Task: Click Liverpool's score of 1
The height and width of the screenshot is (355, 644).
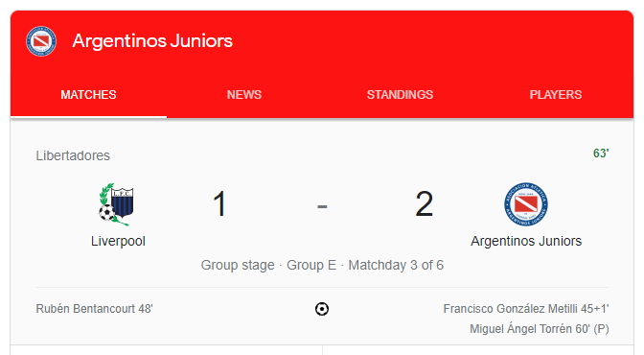Action: pyautogui.click(x=219, y=204)
